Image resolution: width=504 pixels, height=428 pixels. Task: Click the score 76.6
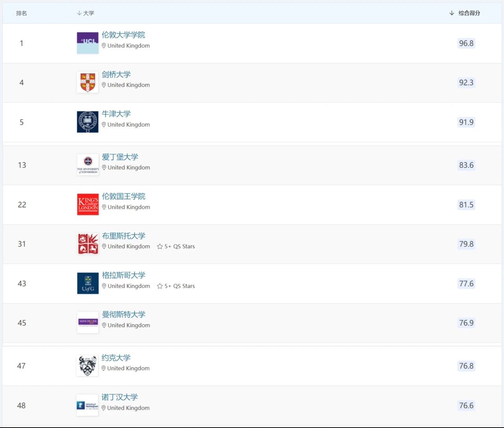coord(466,406)
